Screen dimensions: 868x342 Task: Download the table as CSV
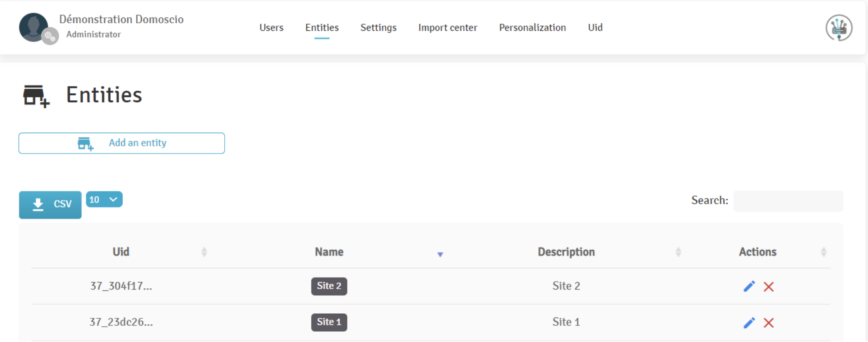point(50,204)
